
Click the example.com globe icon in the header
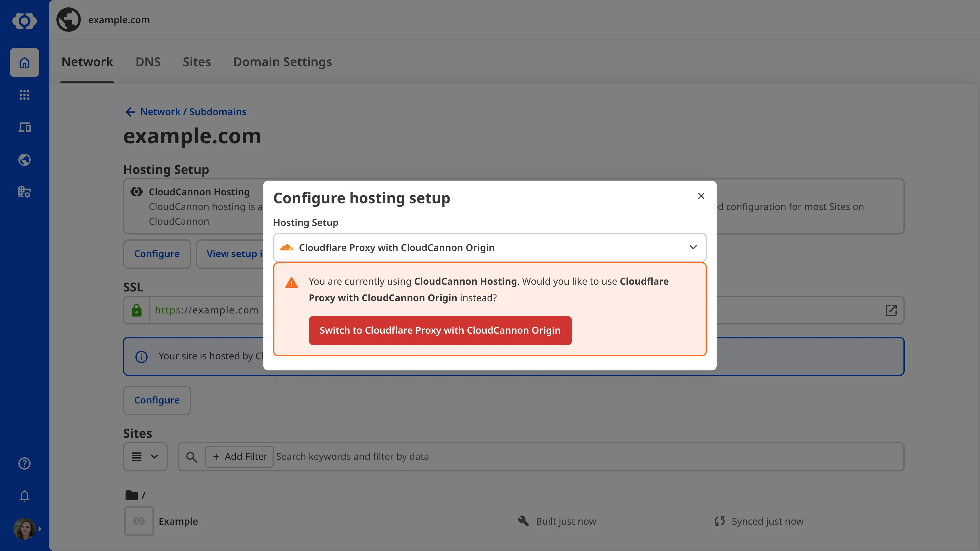[69, 20]
